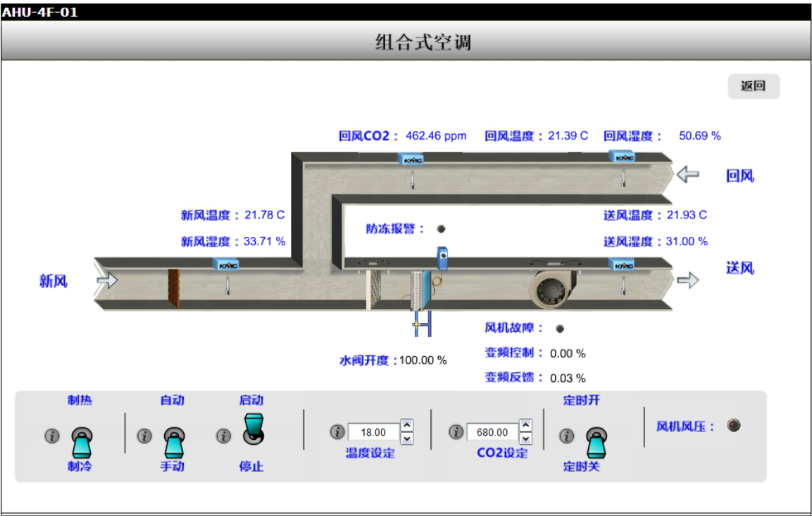The width and height of the screenshot is (812, 516).
Task: Decrease CO2设定 with the down arrow
Action: coord(525,438)
